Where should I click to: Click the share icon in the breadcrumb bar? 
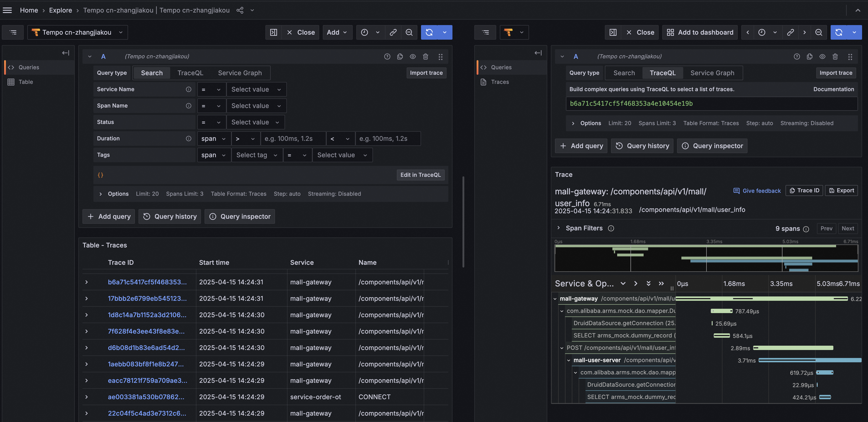tap(240, 10)
